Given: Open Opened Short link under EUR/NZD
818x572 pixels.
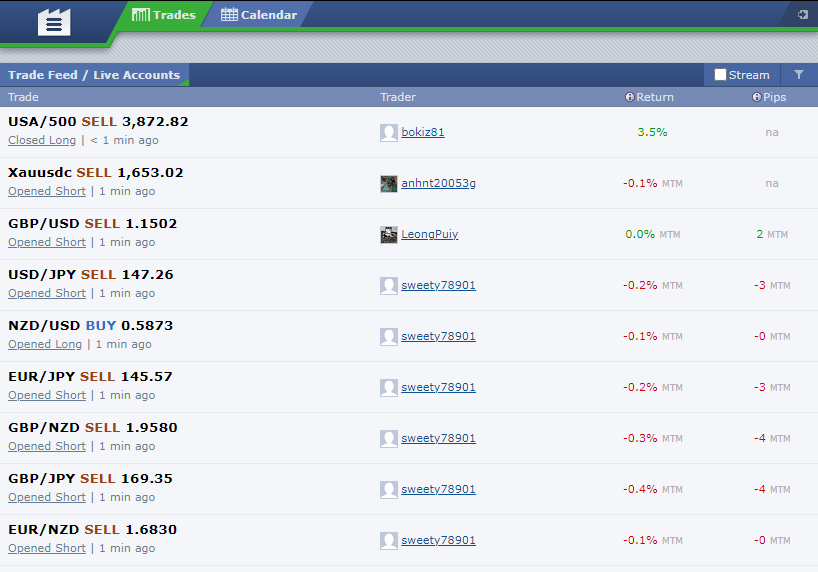Looking at the screenshot, I should [47, 549].
